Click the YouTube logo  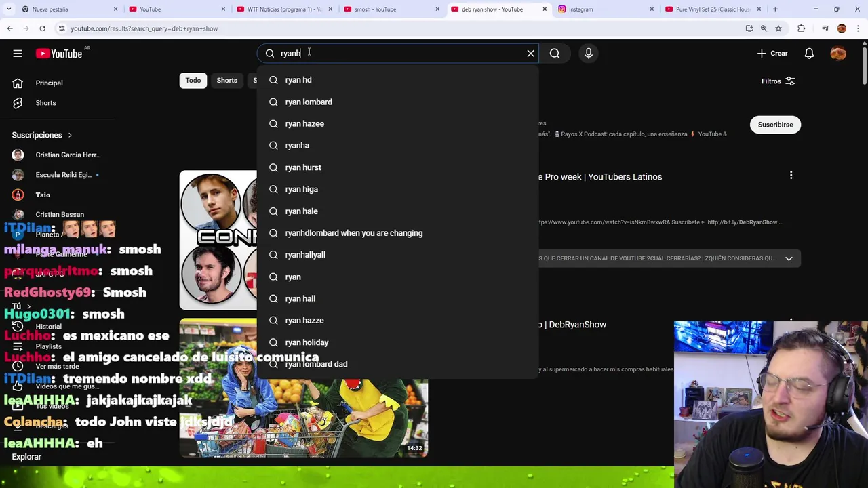pyautogui.click(x=59, y=54)
